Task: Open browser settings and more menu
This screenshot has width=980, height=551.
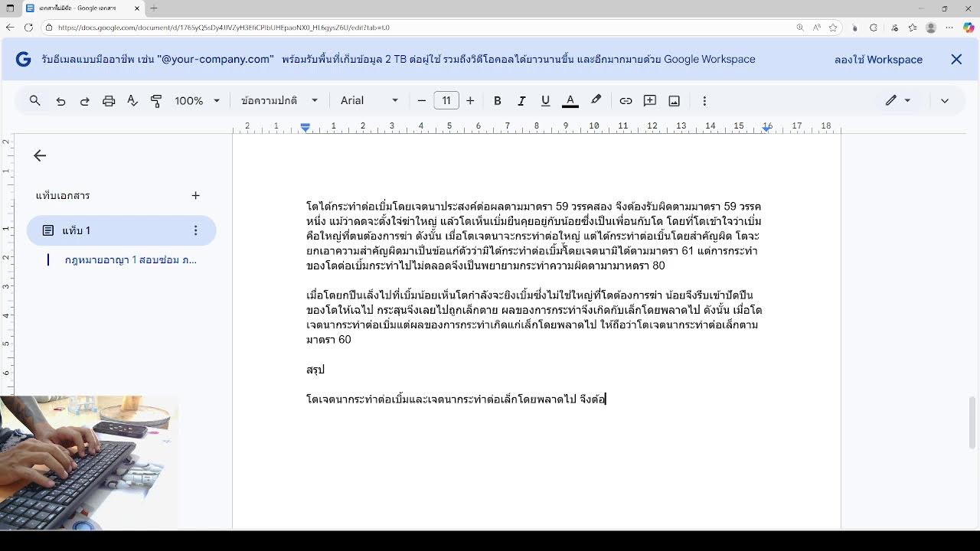Action: pos(949,27)
